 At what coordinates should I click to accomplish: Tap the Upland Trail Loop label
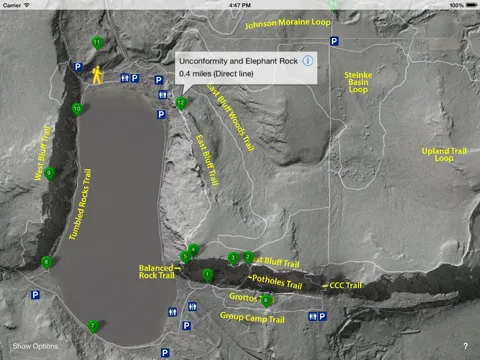point(444,154)
